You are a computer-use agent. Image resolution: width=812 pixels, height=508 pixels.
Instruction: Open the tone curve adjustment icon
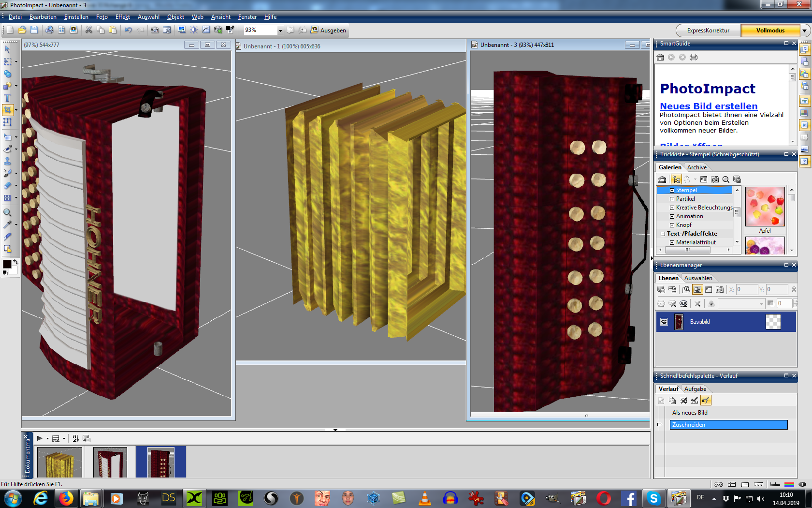tap(206, 30)
